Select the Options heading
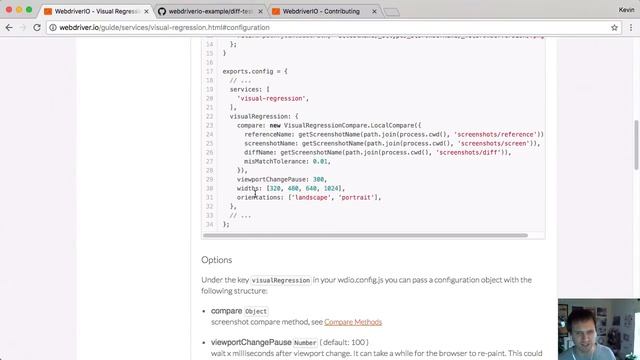The width and height of the screenshot is (640, 360). click(216, 260)
